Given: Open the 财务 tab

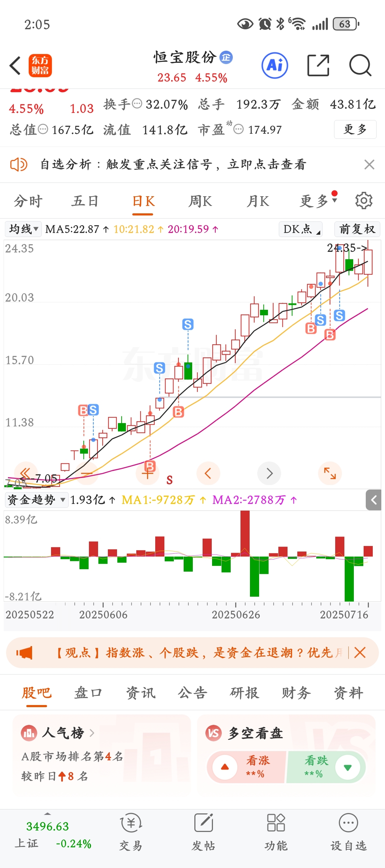Looking at the screenshot, I should [296, 693].
